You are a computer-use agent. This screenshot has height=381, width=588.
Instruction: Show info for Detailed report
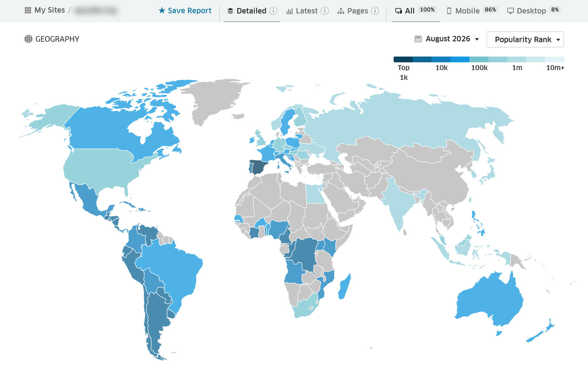tap(273, 11)
